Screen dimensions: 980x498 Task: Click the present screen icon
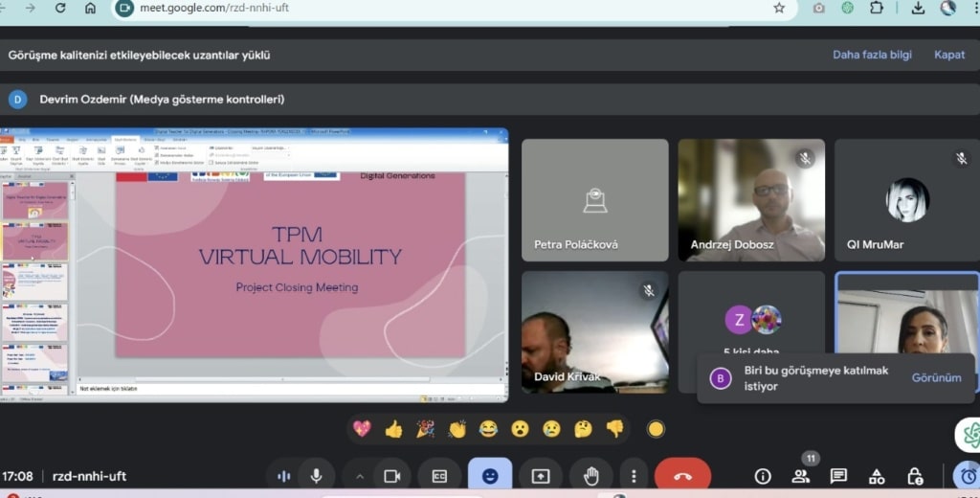[541, 475]
